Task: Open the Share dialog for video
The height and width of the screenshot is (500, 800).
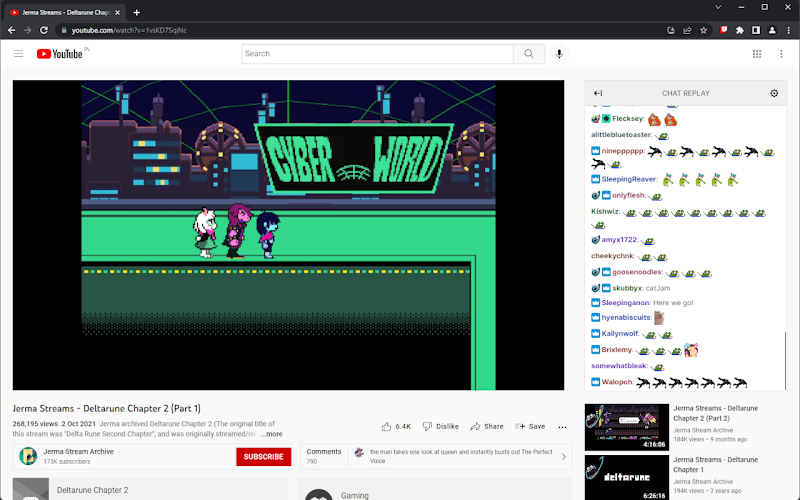Action: pos(487,426)
